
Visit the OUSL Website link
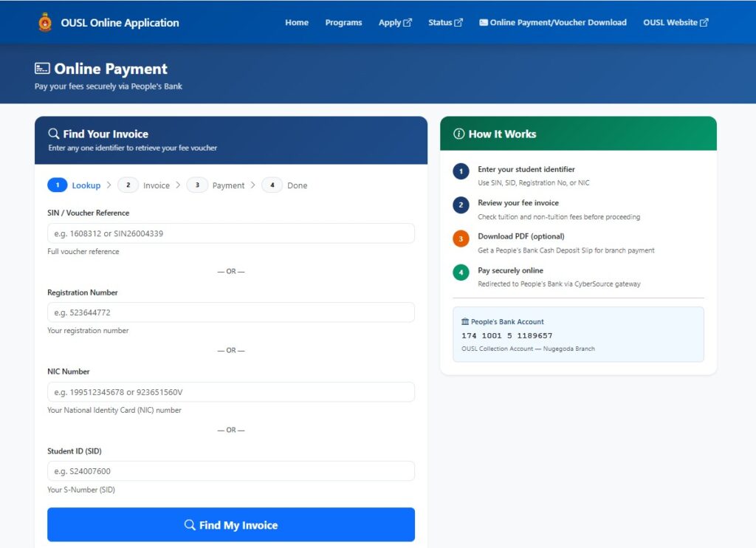click(x=676, y=23)
